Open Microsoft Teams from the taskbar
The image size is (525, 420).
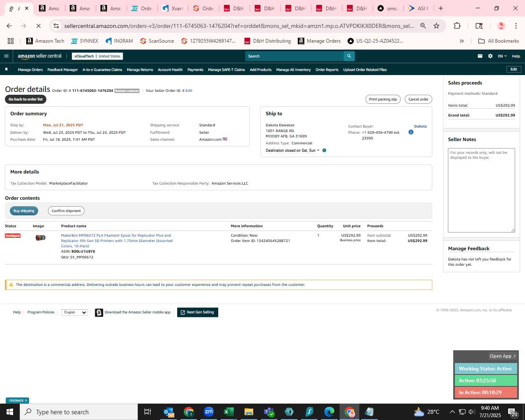click(x=269, y=412)
